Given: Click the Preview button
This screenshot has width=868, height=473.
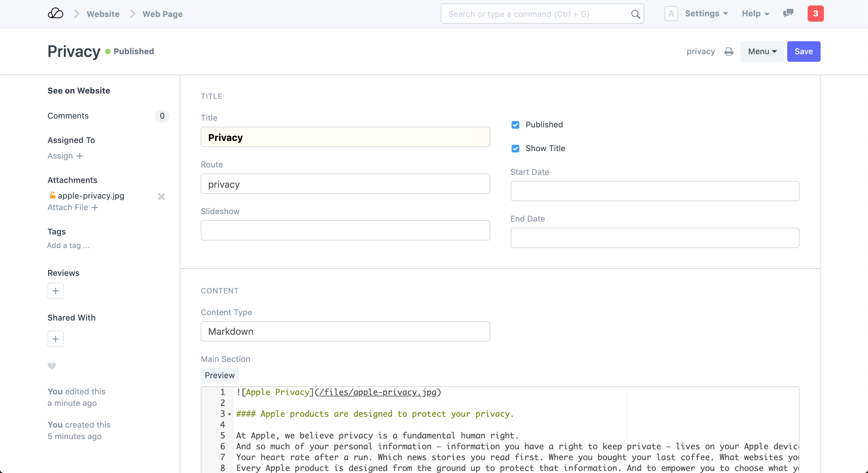Looking at the screenshot, I should click(220, 375).
